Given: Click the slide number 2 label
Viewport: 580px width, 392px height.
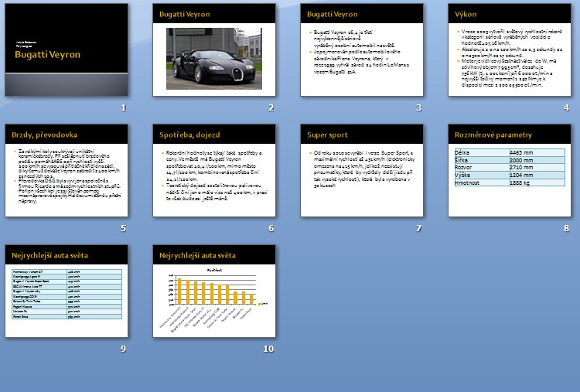Looking at the screenshot, I should coord(271,107).
